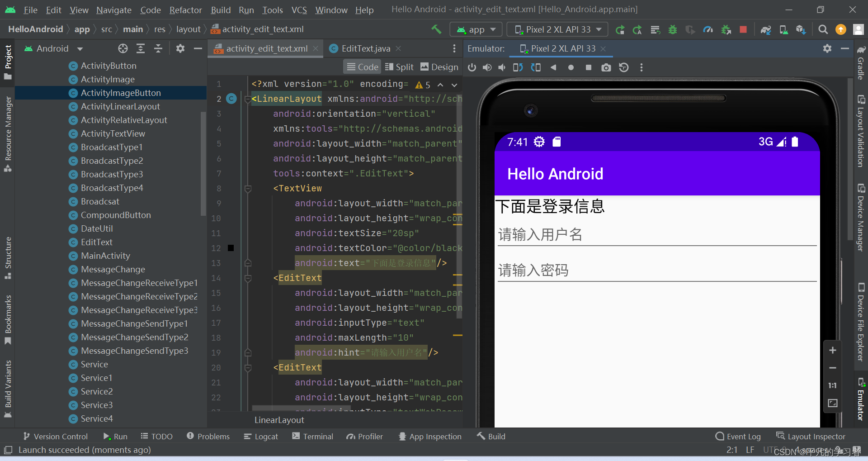The image size is (868, 461).
Task: Toggle the Gradle tool window
Action: (x=861, y=62)
